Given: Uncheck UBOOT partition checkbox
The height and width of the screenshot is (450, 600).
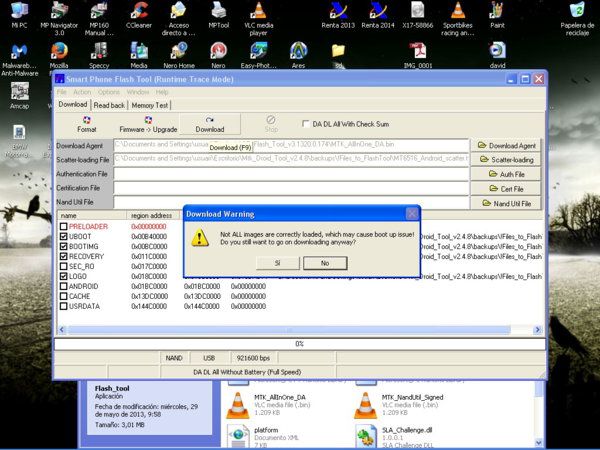Looking at the screenshot, I should [64, 236].
